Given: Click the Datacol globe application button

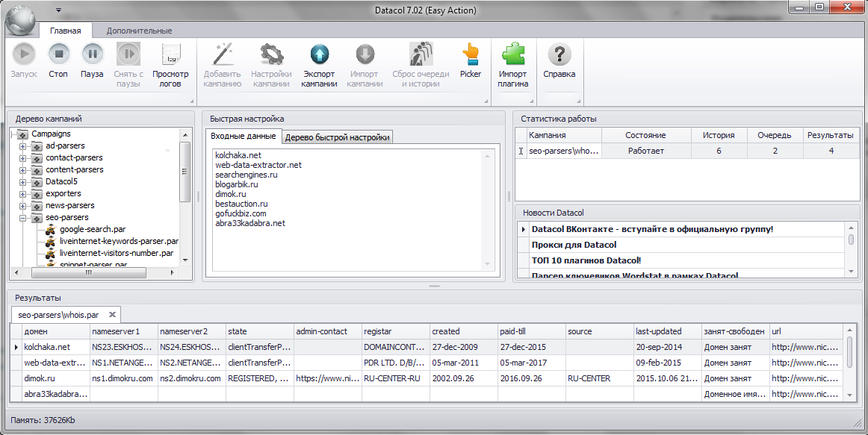Looking at the screenshot, I should [x=21, y=21].
